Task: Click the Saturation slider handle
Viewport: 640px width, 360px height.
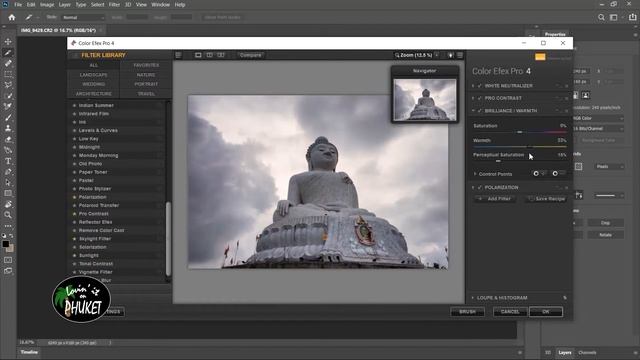Action: click(x=520, y=132)
